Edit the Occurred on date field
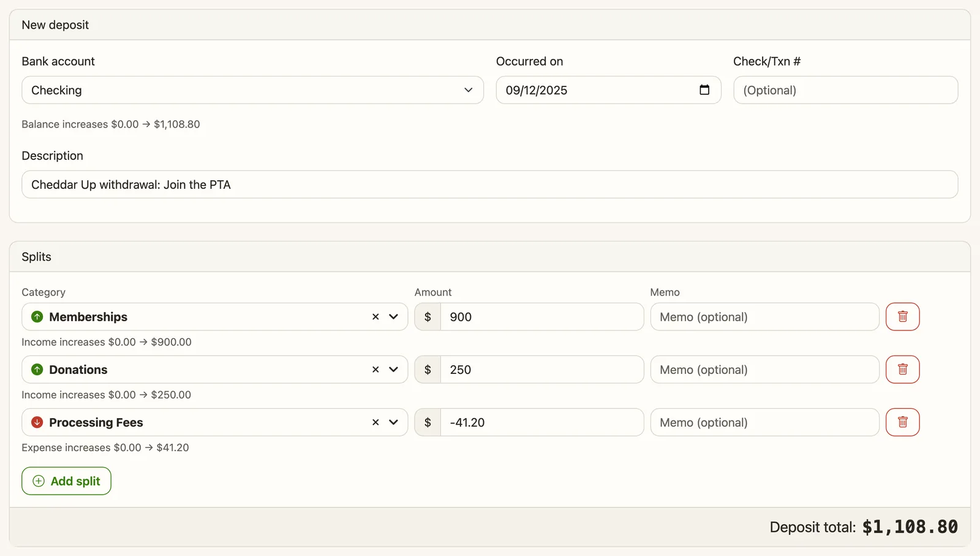This screenshot has height=556, width=980. pos(608,90)
